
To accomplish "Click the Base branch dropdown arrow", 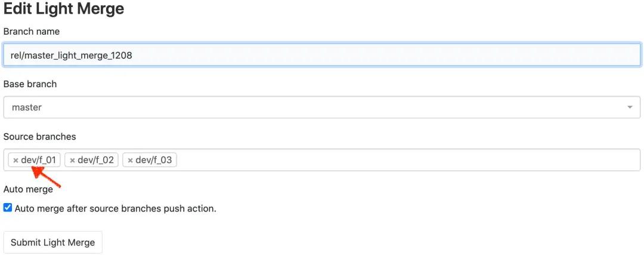I will pyautogui.click(x=630, y=107).
